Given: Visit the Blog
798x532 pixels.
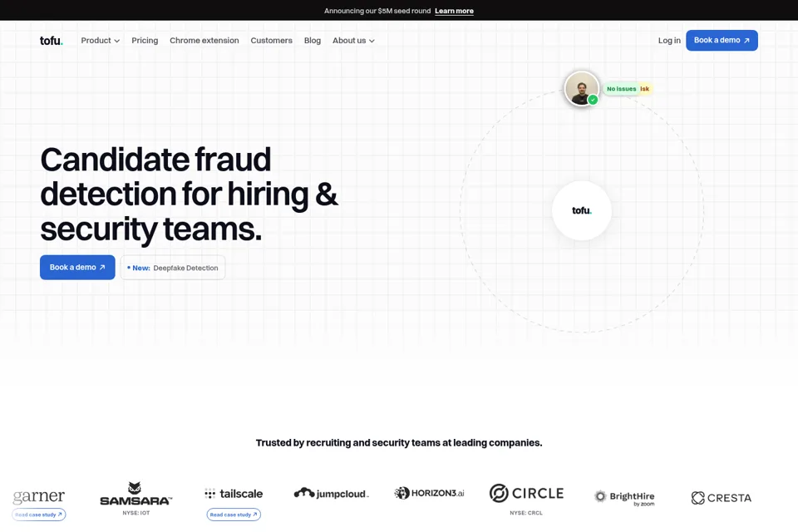Looking at the screenshot, I should coord(313,41).
